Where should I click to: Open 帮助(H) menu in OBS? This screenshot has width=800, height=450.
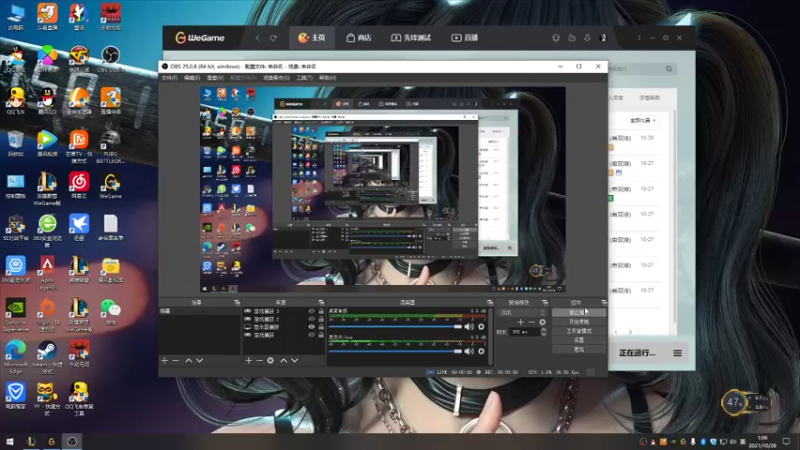(x=327, y=78)
